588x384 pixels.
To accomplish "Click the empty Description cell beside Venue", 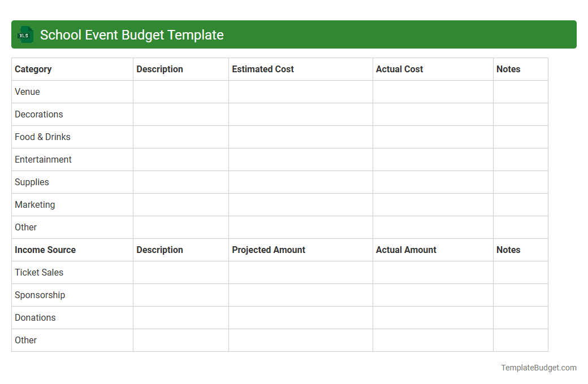I will [180, 91].
